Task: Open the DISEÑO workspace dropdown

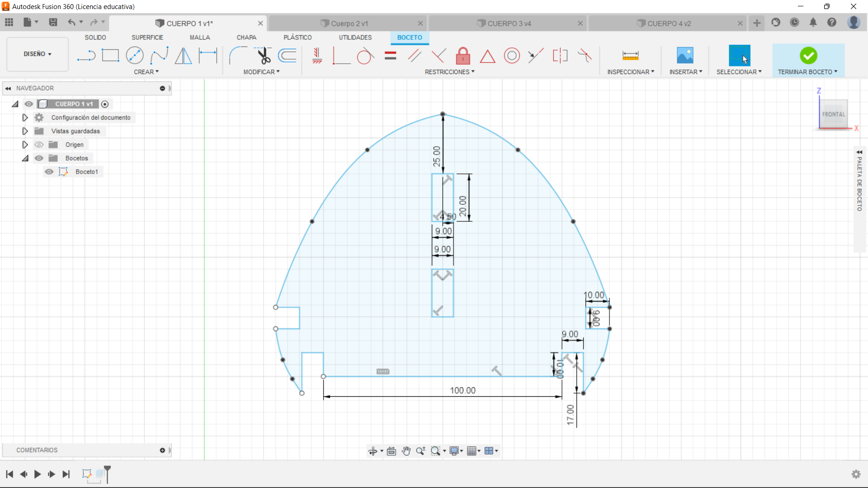Action: pyautogui.click(x=38, y=54)
